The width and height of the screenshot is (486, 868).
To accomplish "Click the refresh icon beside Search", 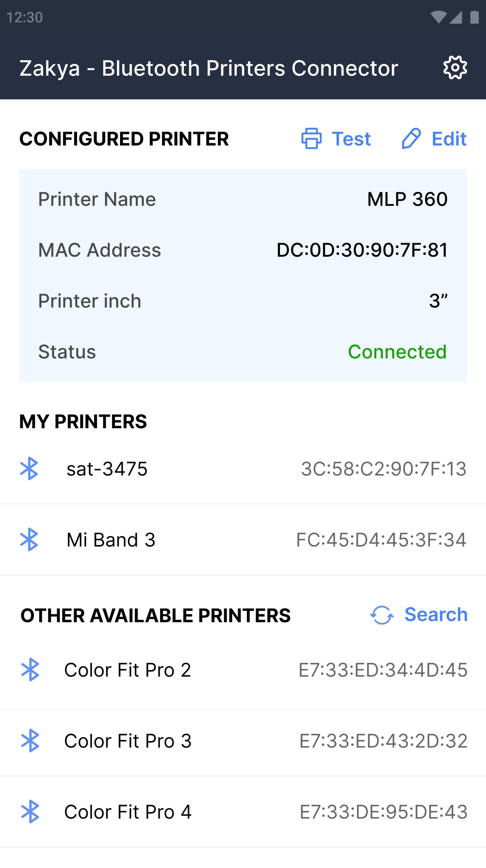I will point(382,615).
